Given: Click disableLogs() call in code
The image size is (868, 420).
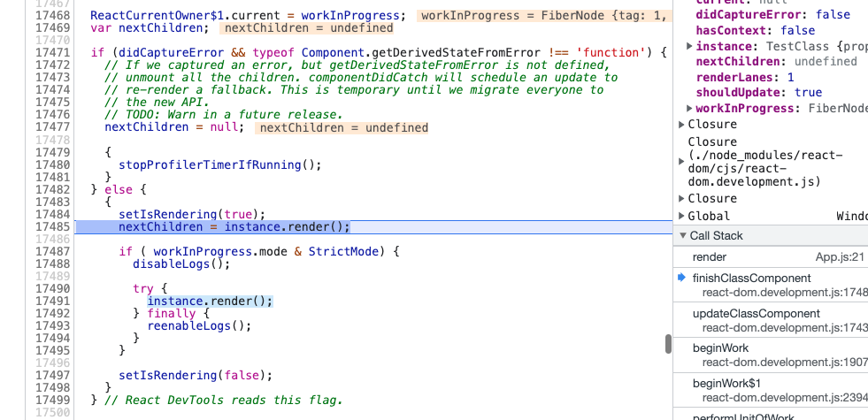Looking at the screenshot, I should [x=181, y=264].
